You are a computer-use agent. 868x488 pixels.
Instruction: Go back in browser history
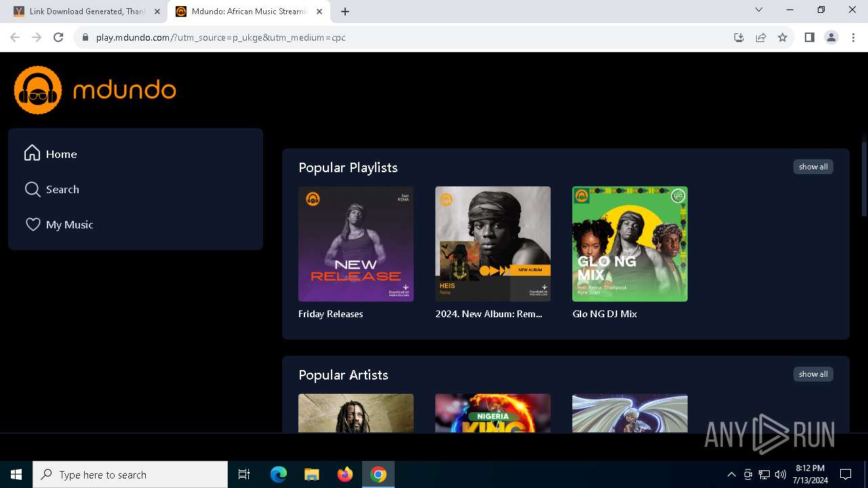(15, 37)
